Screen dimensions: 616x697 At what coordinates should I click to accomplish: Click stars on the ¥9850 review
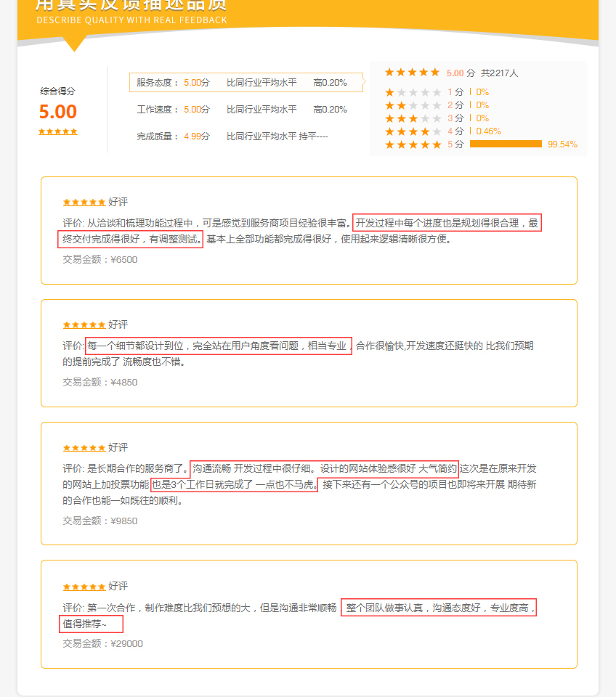84,448
